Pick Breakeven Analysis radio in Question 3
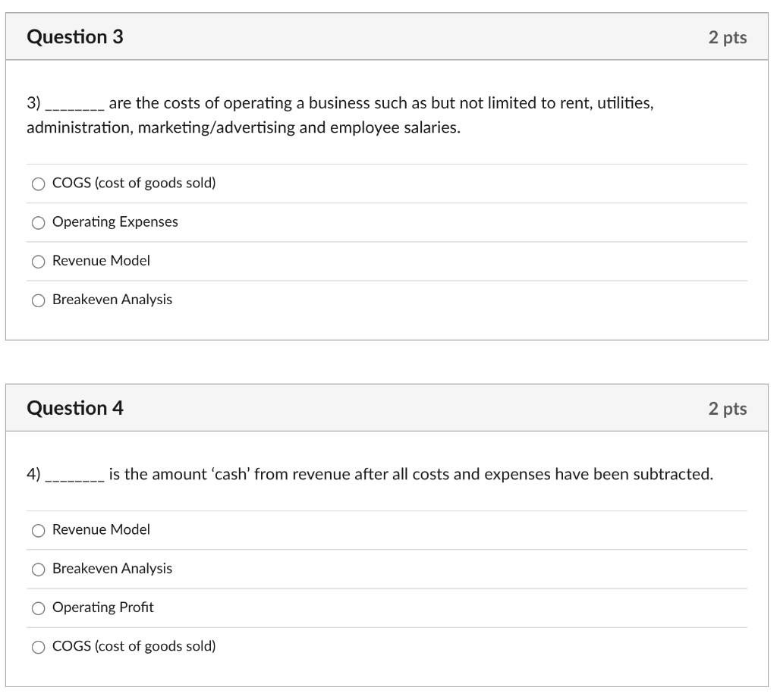The width and height of the screenshot is (777, 700). pos(38,300)
